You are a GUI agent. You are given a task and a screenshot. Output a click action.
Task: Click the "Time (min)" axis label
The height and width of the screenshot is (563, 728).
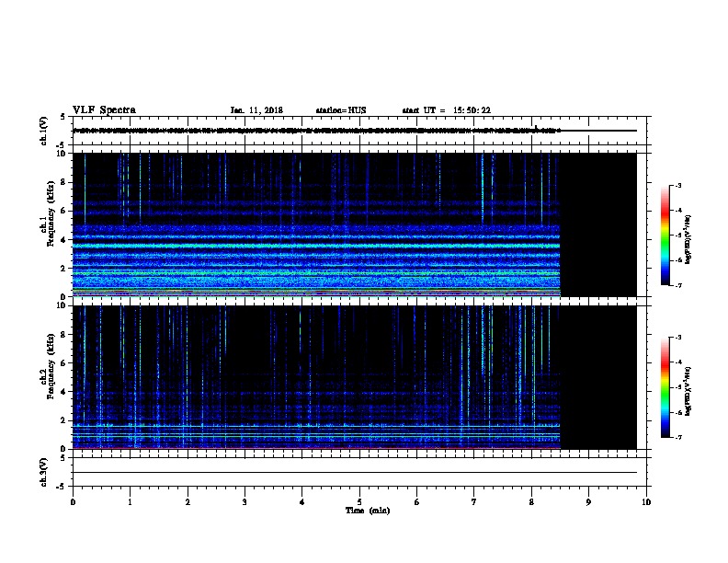coord(368,511)
